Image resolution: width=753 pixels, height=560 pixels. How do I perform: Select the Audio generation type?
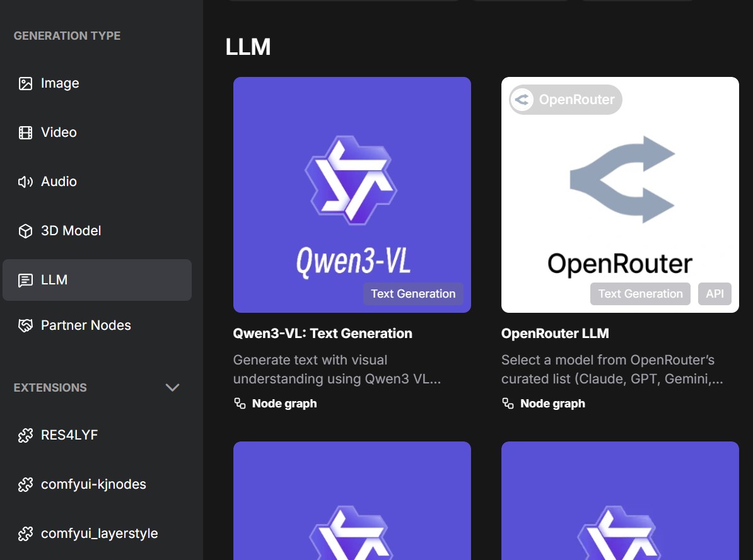coord(97,182)
